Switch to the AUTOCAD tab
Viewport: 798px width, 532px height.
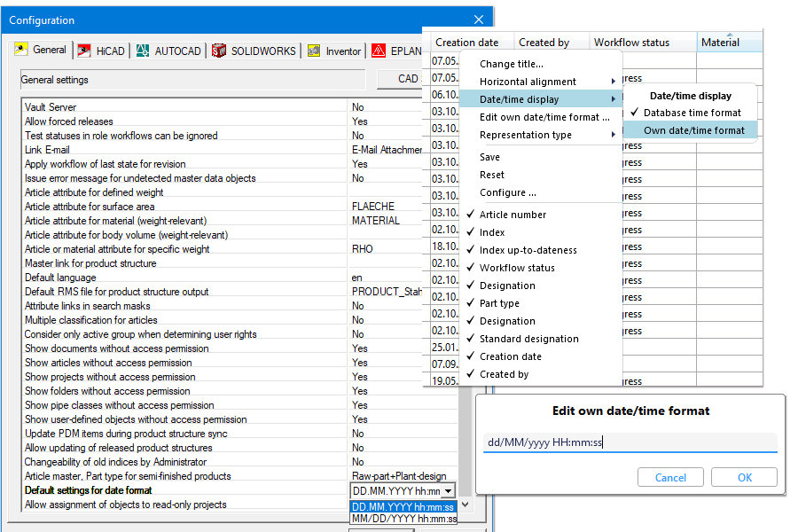(169, 51)
